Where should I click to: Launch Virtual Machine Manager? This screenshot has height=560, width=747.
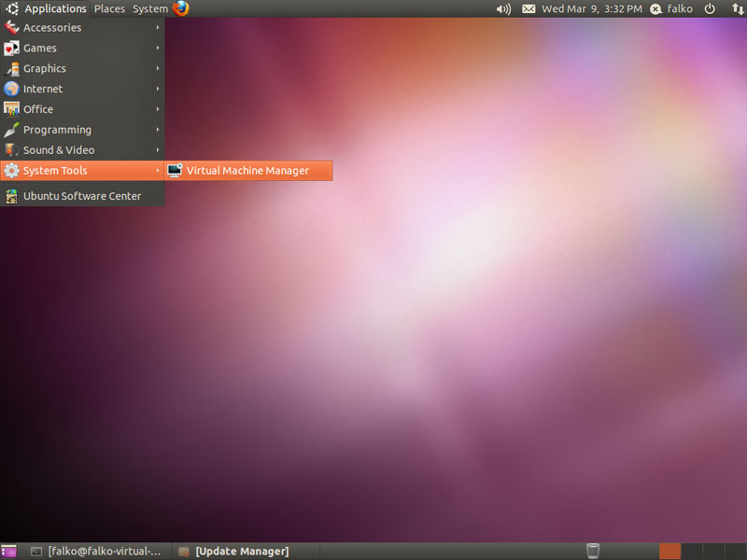coord(247,171)
